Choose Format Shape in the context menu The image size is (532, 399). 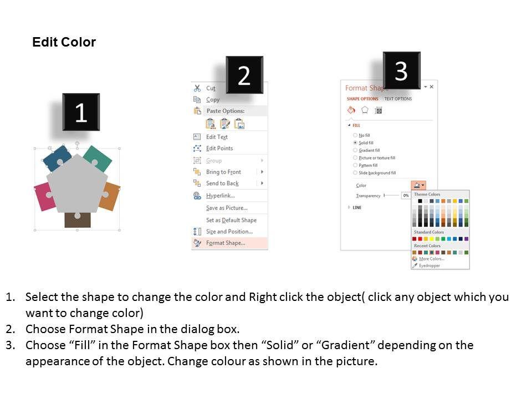tap(226, 243)
